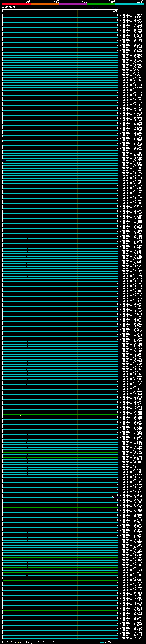This screenshot has width=146, height=644.
Task: Select the UniRef100_C9ZK62 label
Action: coord(131,146)
